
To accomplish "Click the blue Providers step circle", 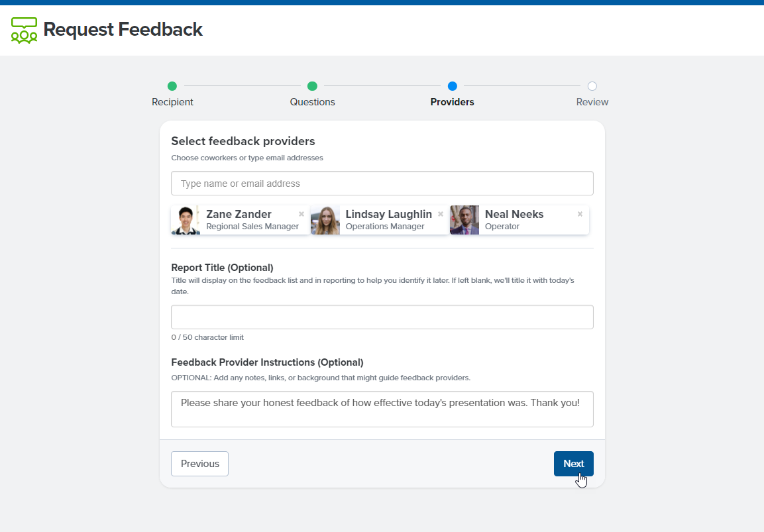I will 453,85.
